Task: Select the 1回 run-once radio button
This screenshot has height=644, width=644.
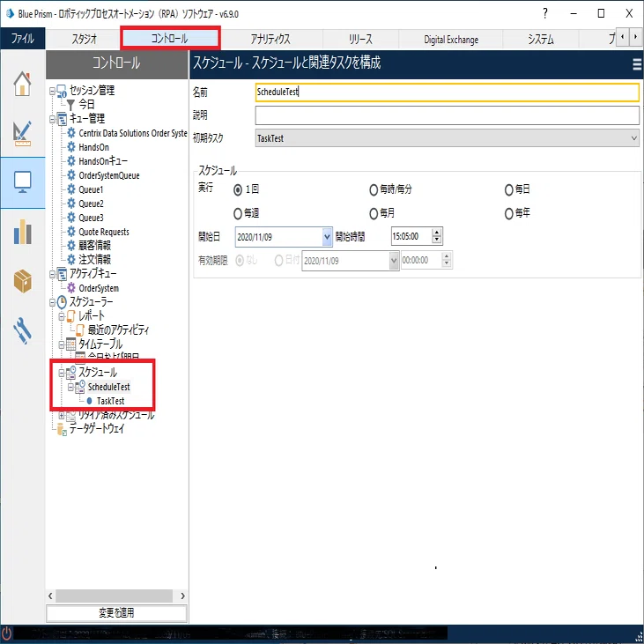Action: [x=238, y=189]
